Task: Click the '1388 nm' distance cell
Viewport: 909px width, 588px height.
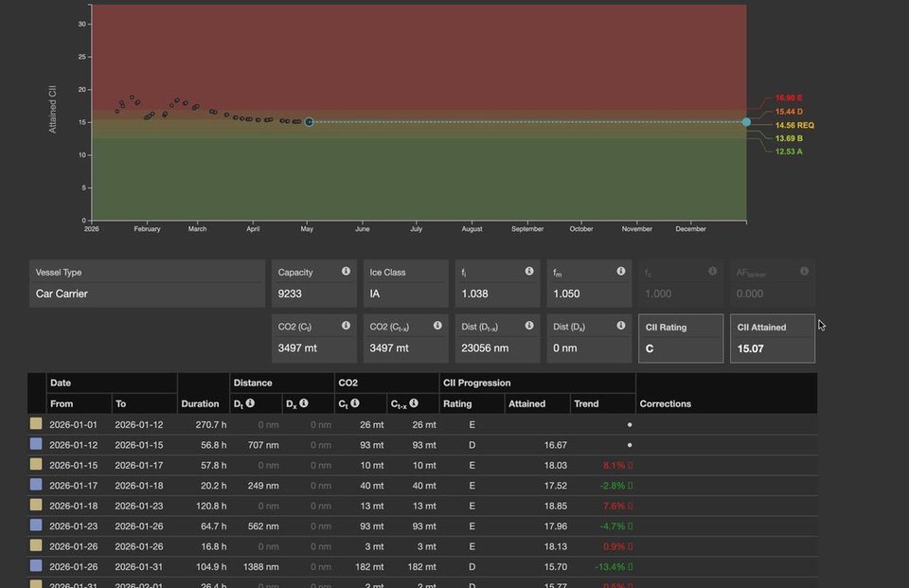Action: coord(261,566)
